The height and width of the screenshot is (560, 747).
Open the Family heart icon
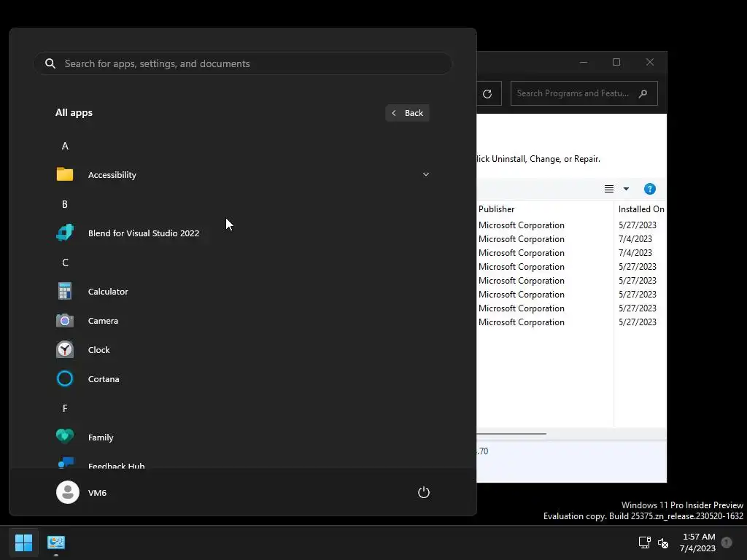coord(65,436)
